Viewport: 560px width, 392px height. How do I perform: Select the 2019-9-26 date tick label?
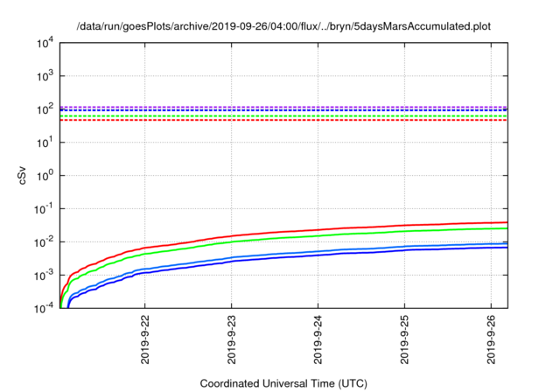point(492,338)
